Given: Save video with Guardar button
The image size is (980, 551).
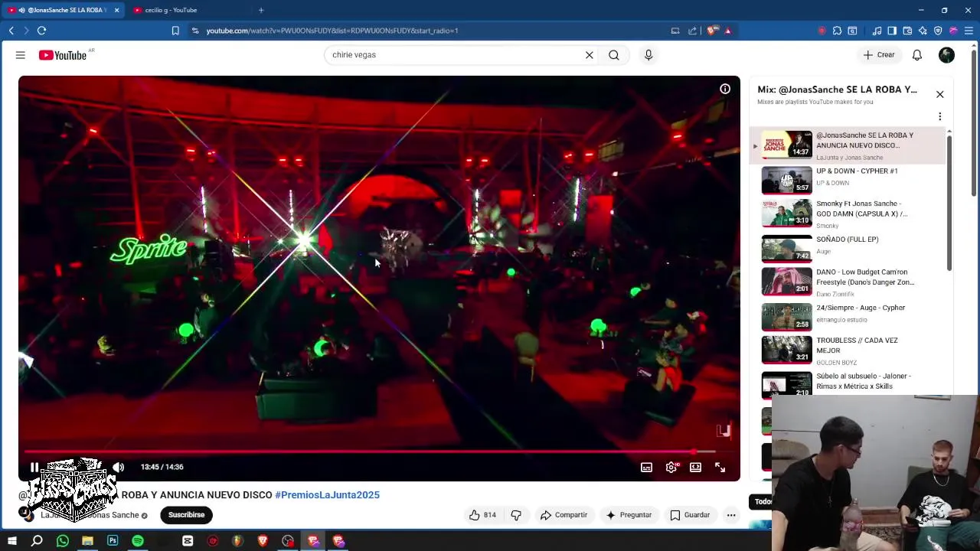Looking at the screenshot, I should 690,515.
